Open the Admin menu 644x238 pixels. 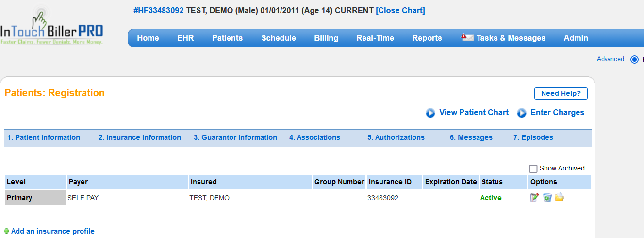point(576,38)
